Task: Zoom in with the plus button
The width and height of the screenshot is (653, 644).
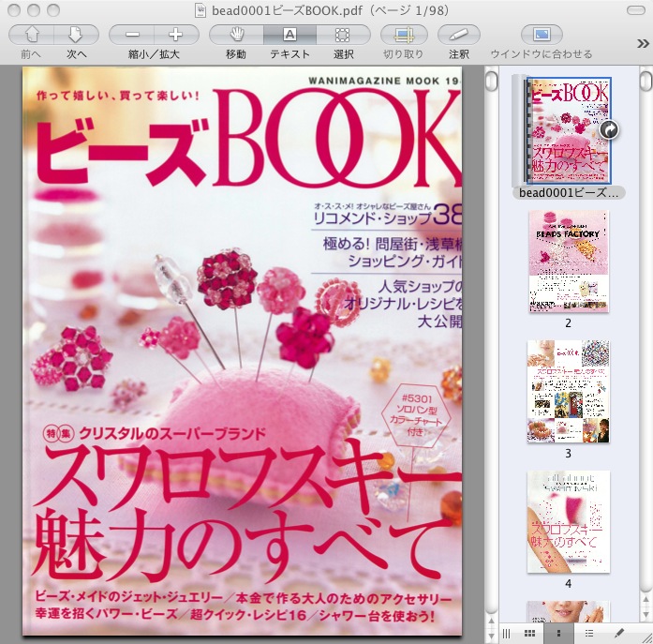Action: coord(176,35)
